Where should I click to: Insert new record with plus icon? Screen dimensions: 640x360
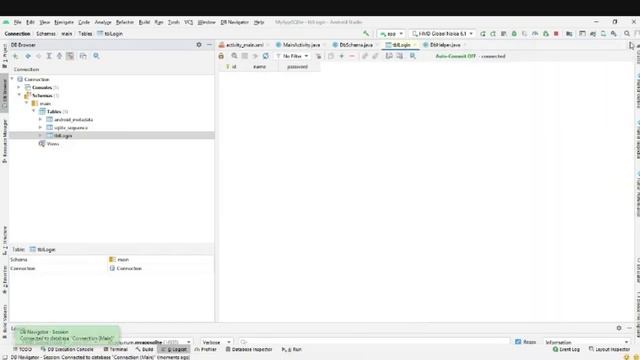[342, 56]
